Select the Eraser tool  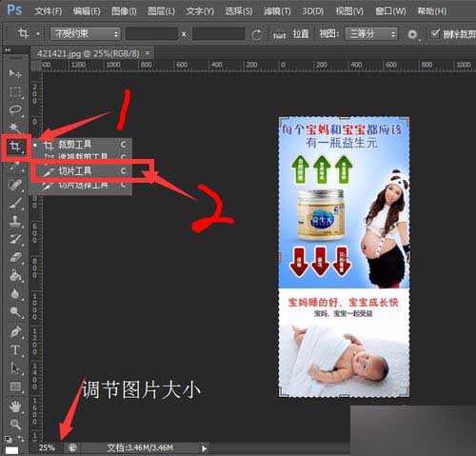pos(15,257)
